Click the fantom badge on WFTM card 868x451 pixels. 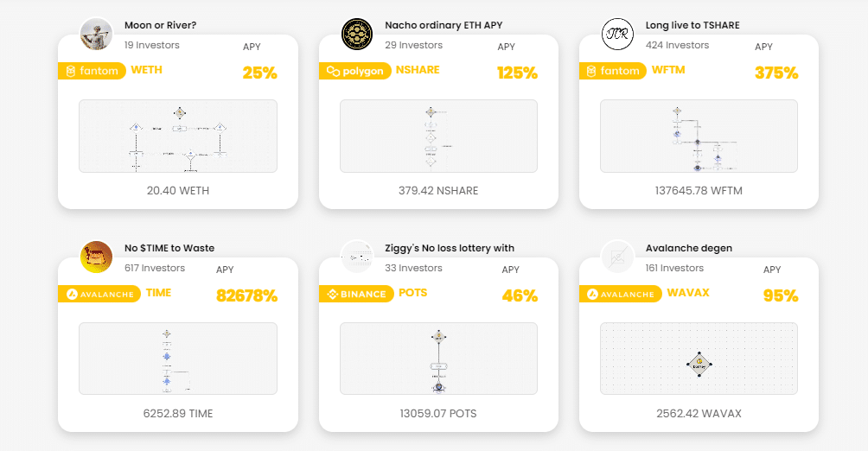(x=613, y=71)
